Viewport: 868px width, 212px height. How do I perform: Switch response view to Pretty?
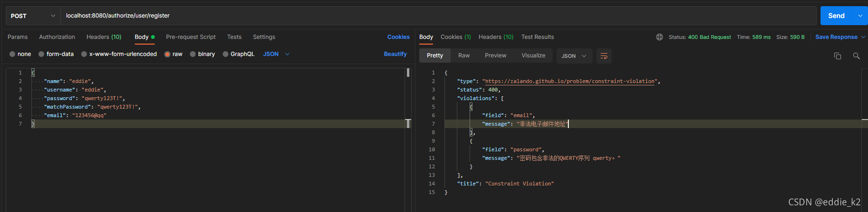click(x=435, y=55)
